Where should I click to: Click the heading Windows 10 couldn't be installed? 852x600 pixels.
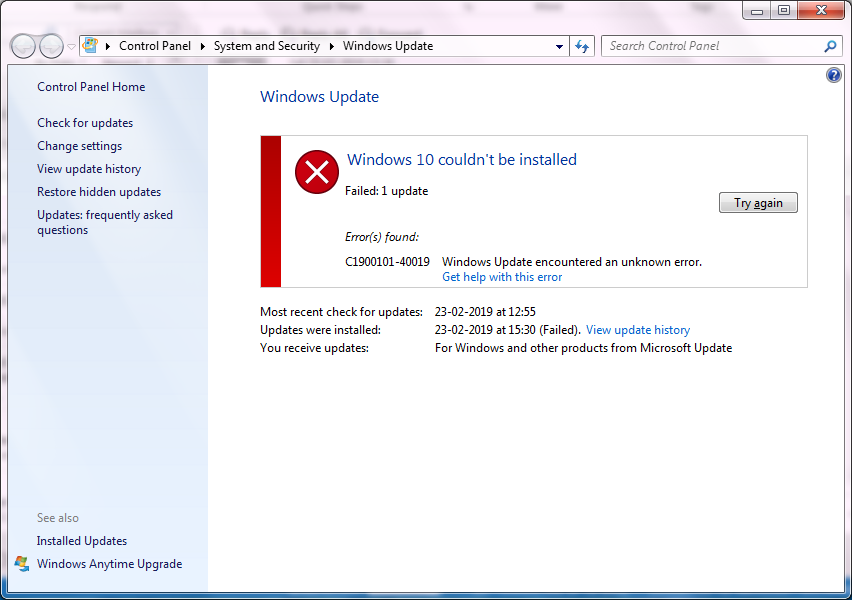pyautogui.click(x=462, y=160)
